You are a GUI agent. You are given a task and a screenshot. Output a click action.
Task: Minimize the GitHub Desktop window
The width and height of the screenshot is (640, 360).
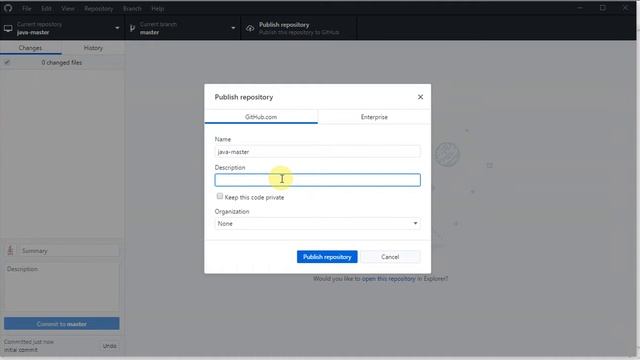point(580,8)
